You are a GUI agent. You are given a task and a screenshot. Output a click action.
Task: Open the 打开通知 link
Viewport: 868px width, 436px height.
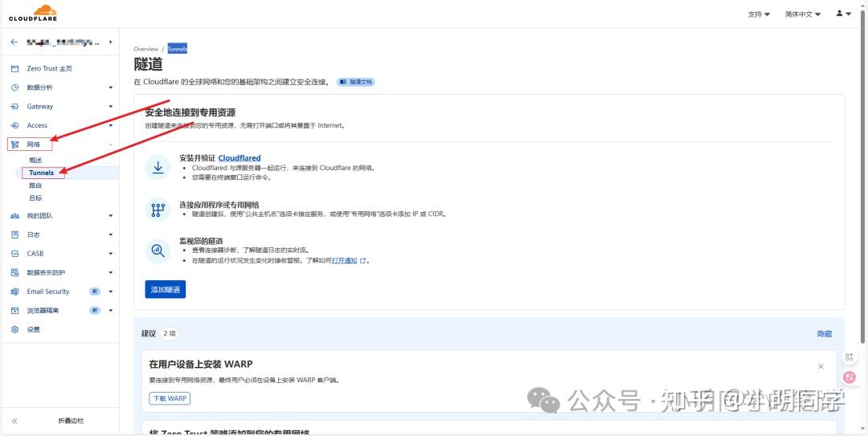[x=344, y=260]
